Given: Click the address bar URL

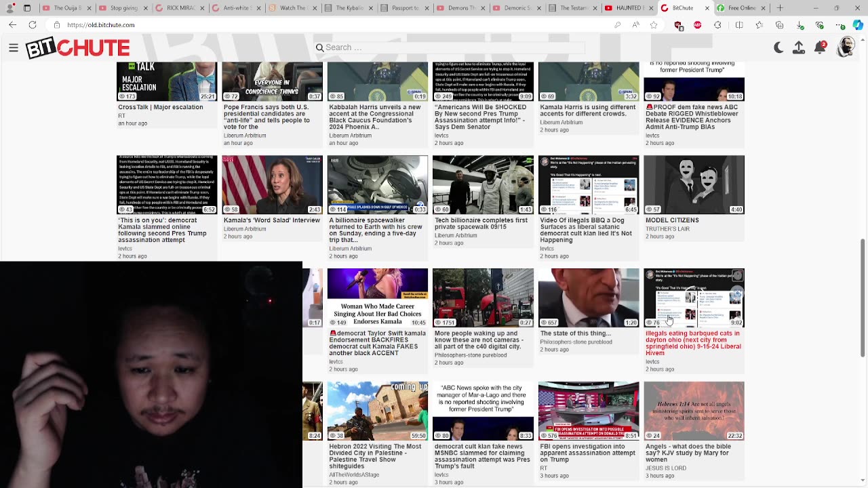Looking at the screenshot, I should pos(101,25).
